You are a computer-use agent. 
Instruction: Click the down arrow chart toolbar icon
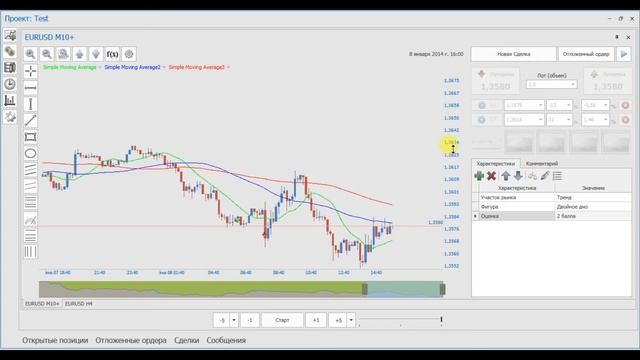coord(96,54)
